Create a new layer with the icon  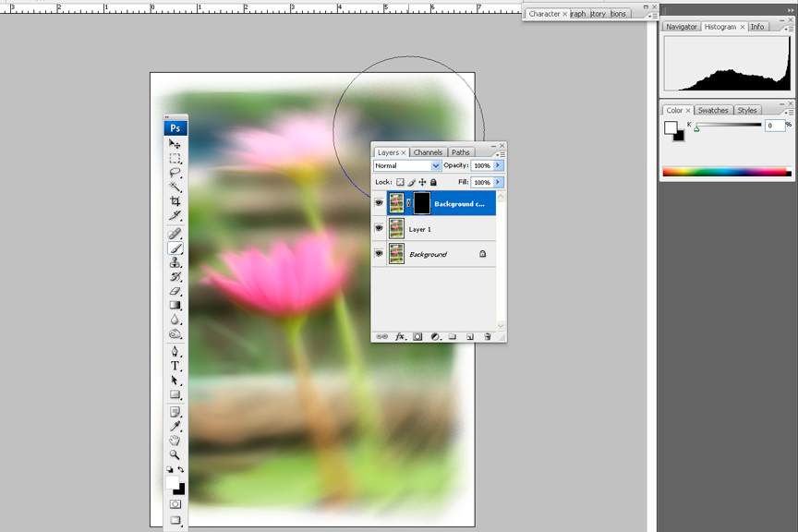(470, 337)
